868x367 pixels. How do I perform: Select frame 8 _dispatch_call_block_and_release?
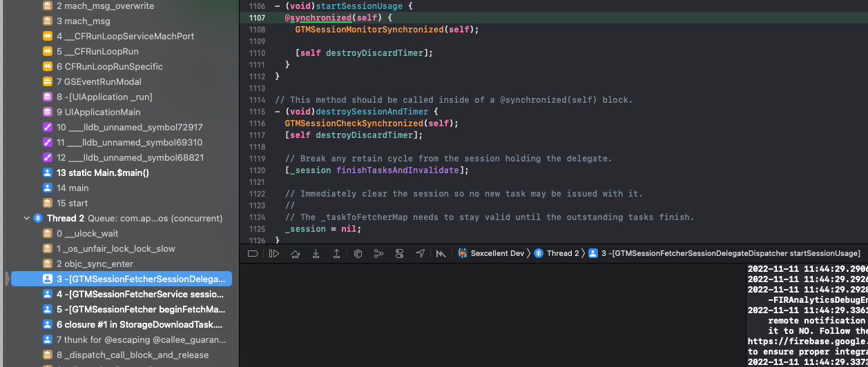(121, 355)
